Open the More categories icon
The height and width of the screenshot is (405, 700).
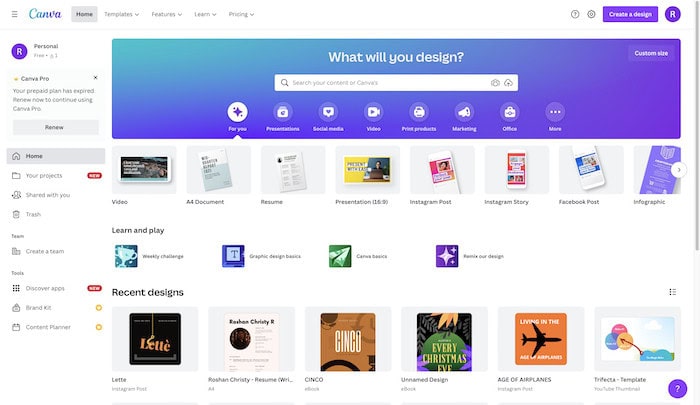point(555,112)
